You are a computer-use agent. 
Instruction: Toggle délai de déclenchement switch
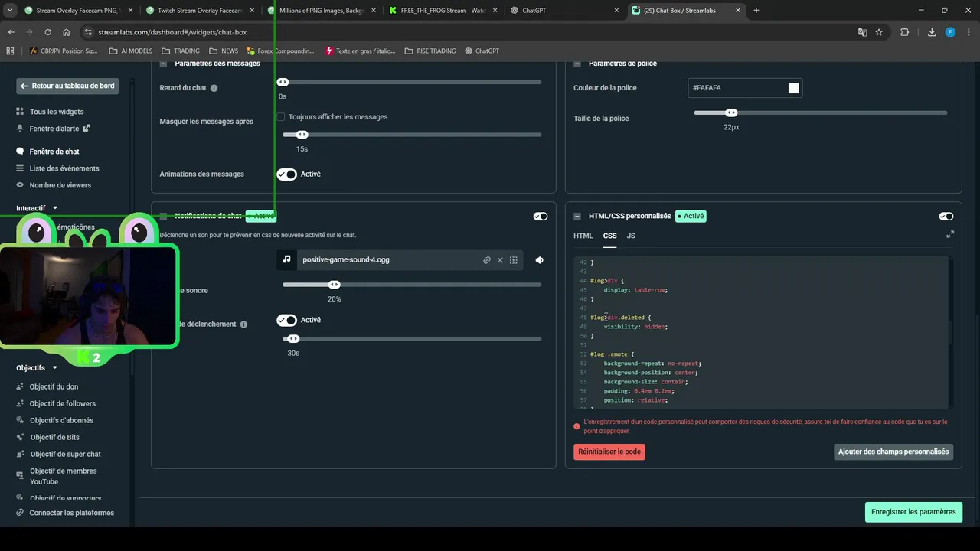tap(286, 320)
